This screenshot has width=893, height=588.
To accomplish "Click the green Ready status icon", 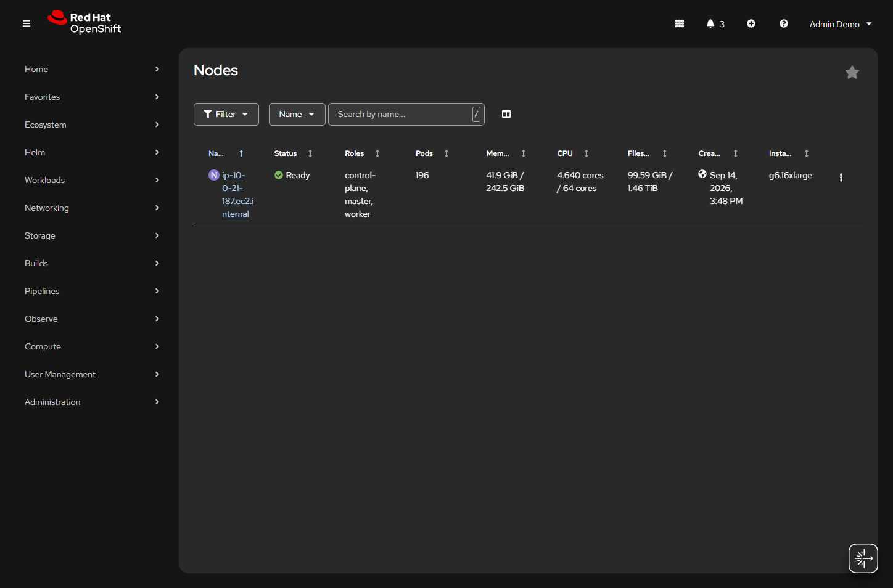I will click(x=279, y=175).
